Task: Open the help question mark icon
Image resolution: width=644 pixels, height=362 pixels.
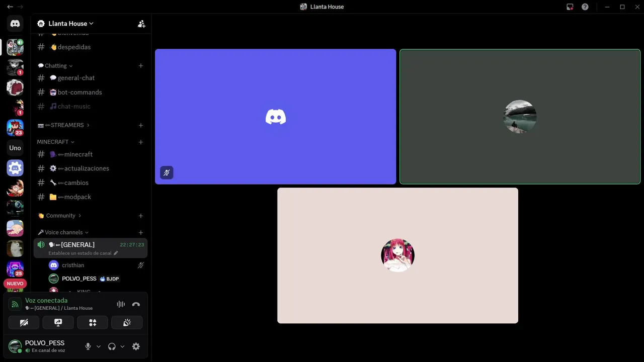Action: click(x=585, y=7)
